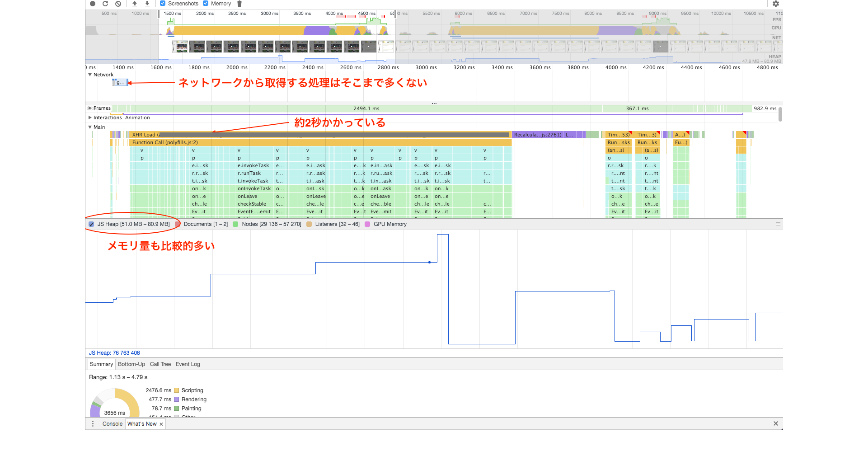Click the Animation interaction label
868x451 pixels.
click(x=137, y=117)
